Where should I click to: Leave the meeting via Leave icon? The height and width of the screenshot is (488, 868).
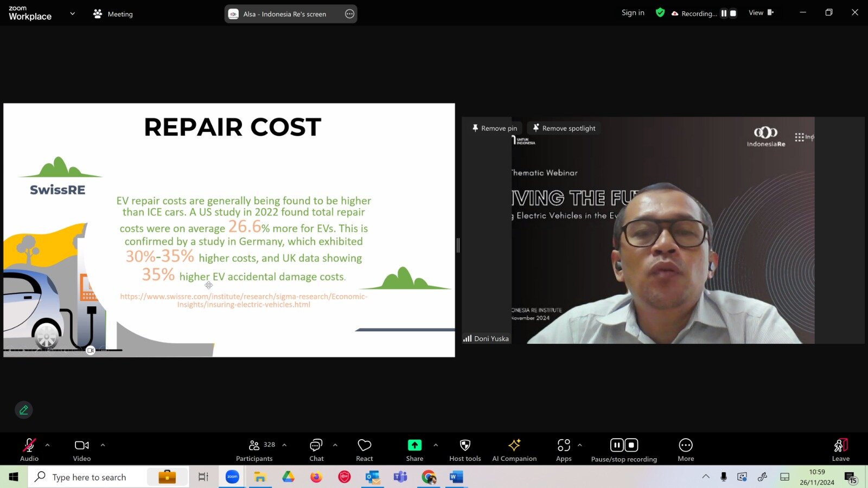pyautogui.click(x=841, y=450)
